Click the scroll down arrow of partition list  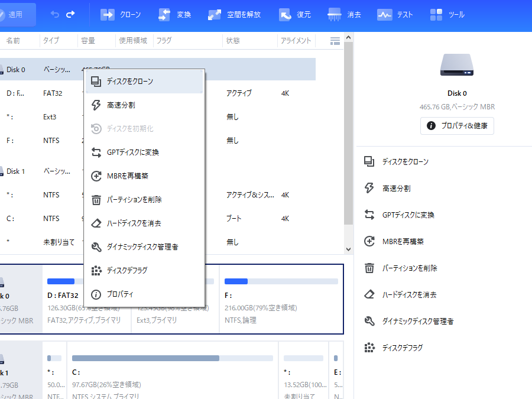tap(348, 249)
